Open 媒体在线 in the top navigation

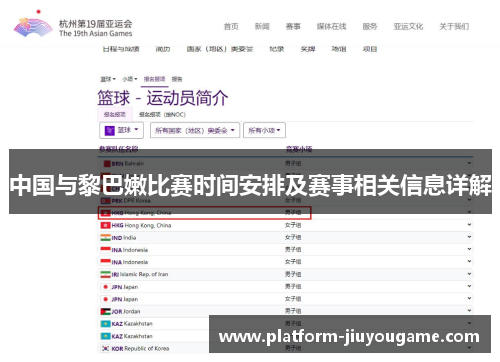coord(332,26)
